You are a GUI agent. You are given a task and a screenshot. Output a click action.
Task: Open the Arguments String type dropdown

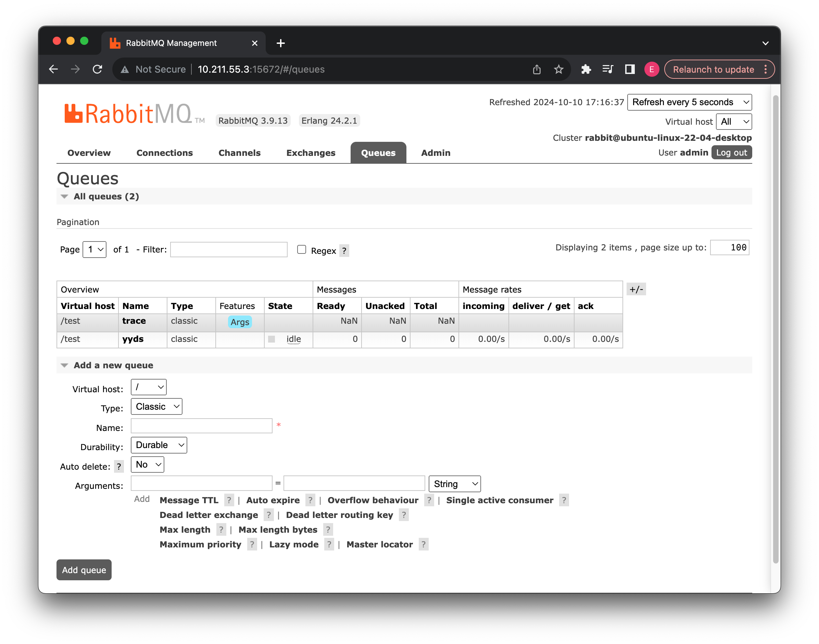455,484
